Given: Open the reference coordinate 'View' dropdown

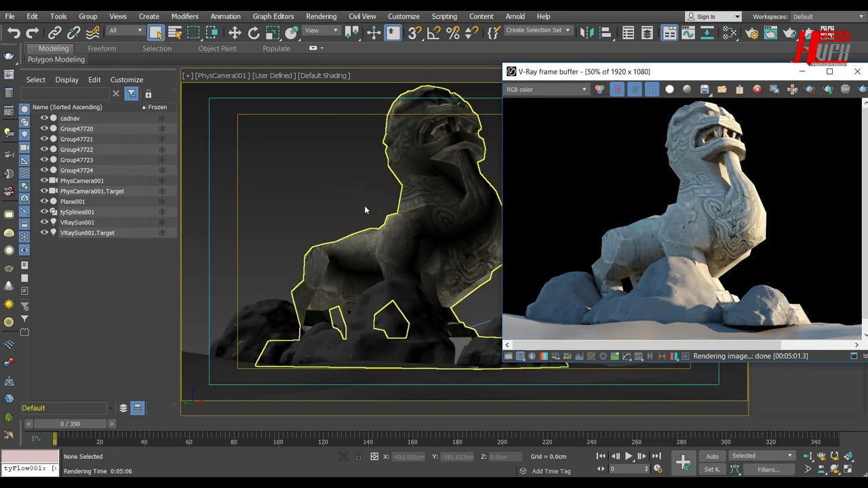Looking at the screenshot, I should pyautogui.click(x=321, y=30).
